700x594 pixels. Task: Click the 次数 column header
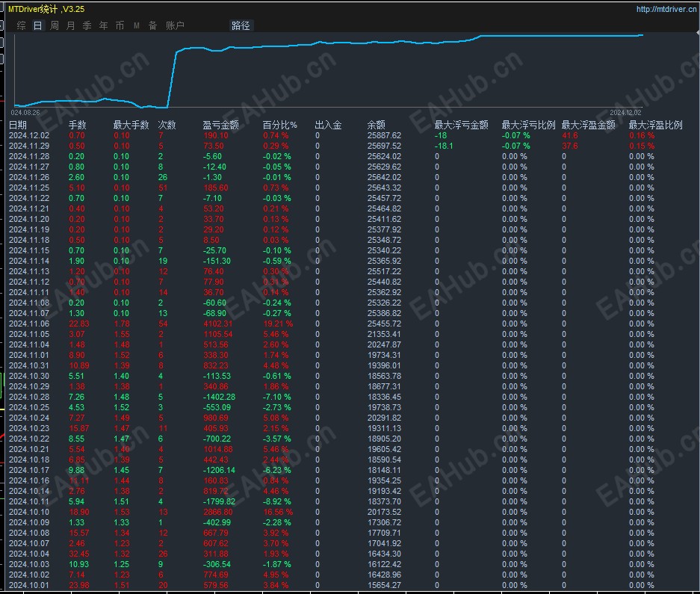pyautogui.click(x=167, y=125)
